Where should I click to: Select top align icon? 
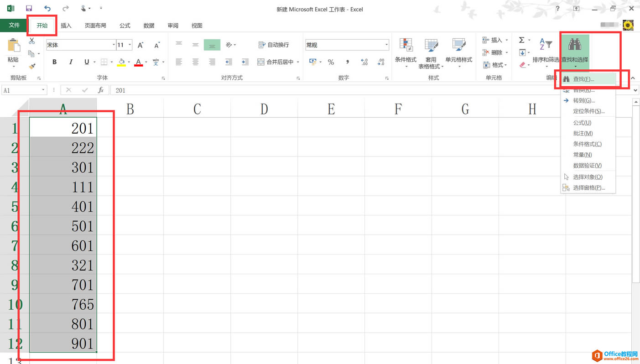tap(179, 44)
